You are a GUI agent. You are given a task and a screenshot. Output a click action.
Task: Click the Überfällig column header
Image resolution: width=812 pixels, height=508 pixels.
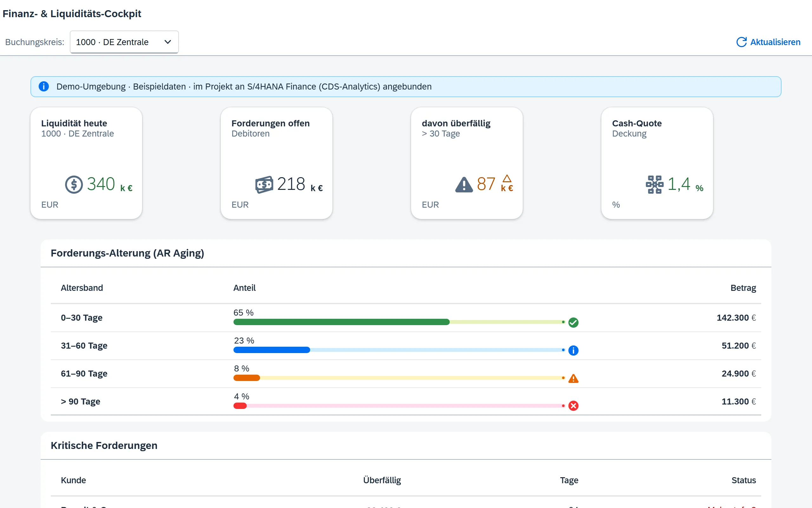[382, 480]
